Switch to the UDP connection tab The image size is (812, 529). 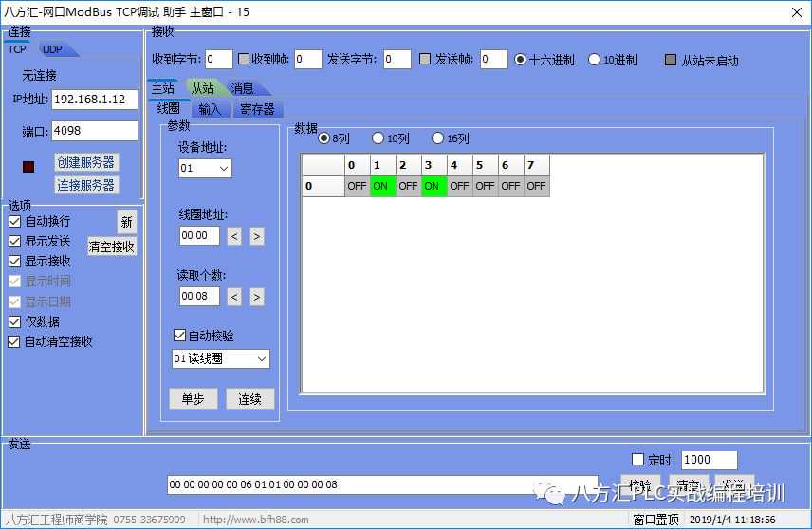52,49
